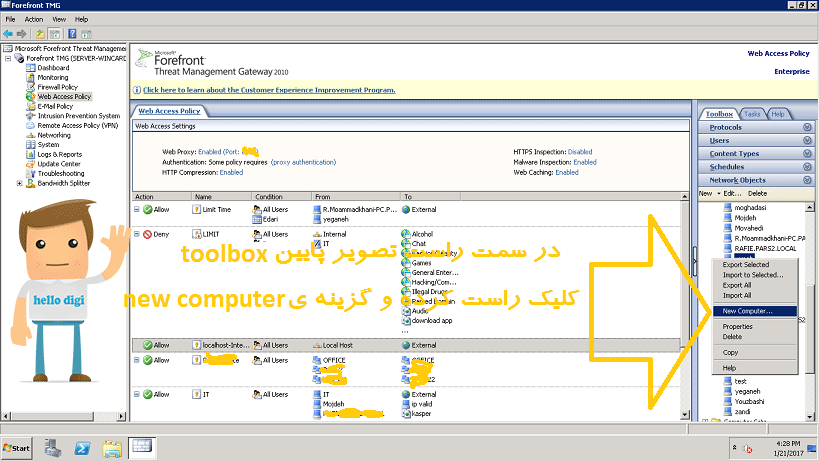This screenshot has width=819, height=461.
Task: Click the Forward arrow toolbar icon
Action: pos(21,34)
